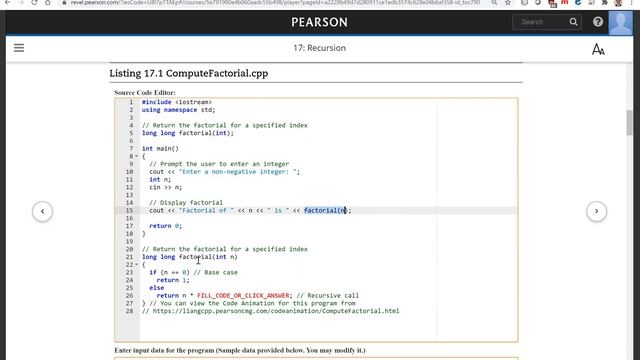Click the Pearson Search input field
The width and height of the screenshot is (640, 360).
[542, 22]
